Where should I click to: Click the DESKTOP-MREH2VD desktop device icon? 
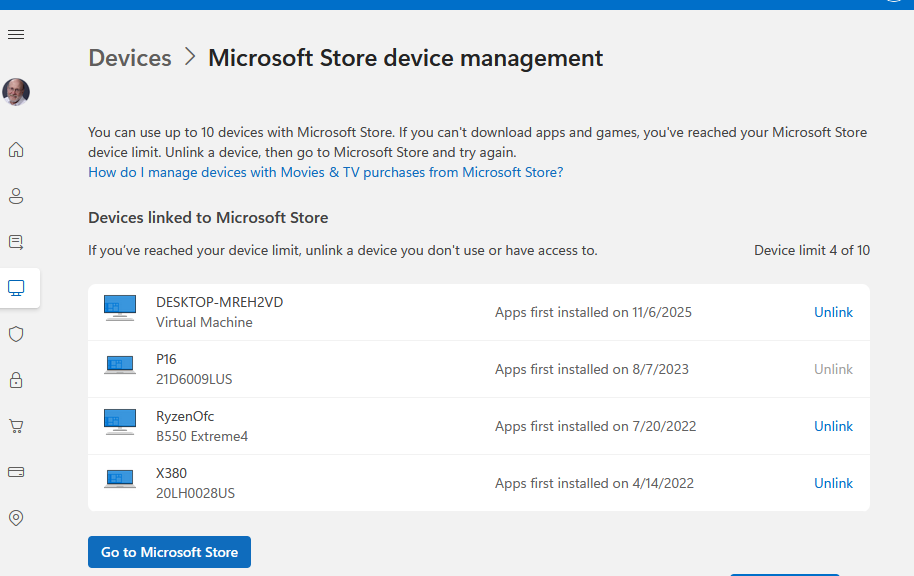click(x=120, y=308)
